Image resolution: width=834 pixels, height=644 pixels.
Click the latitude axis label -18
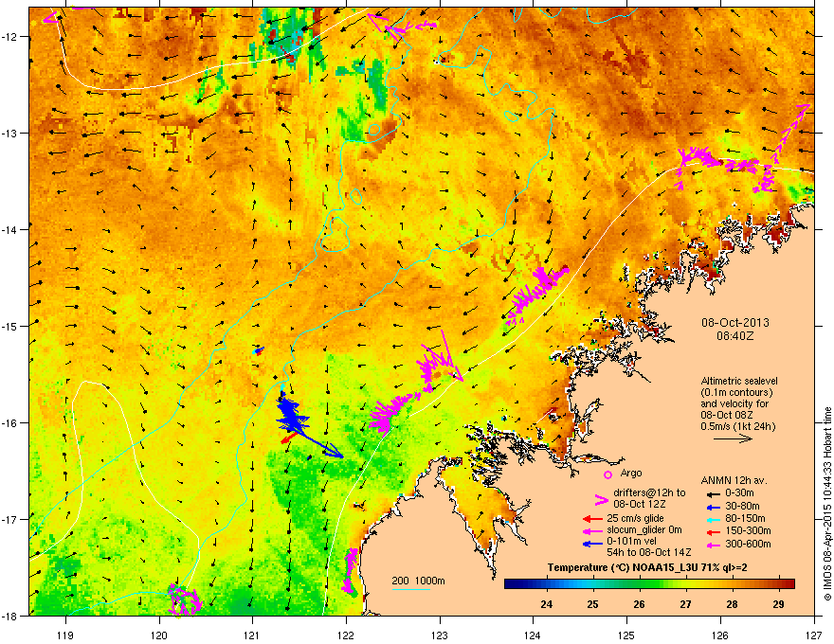10,616
